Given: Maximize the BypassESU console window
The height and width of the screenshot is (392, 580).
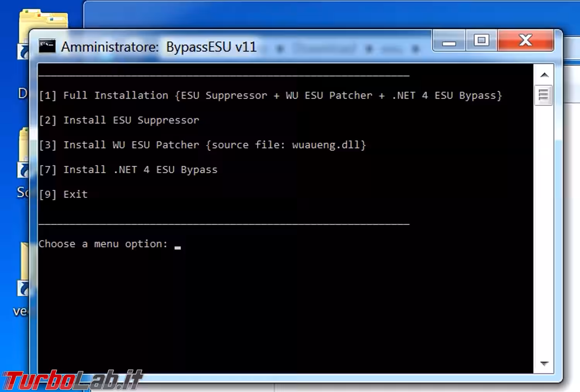Looking at the screenshot, I should coord(481,41).
